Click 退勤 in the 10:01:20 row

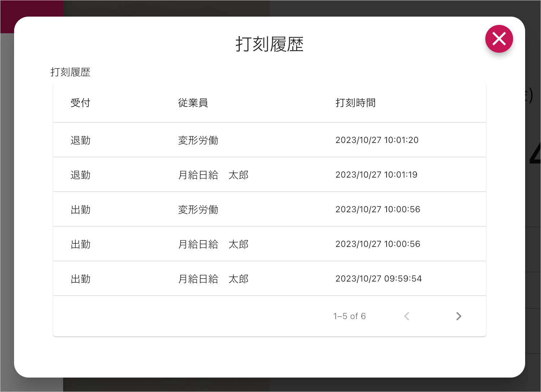pyautogui.click(x=80, y=140)
